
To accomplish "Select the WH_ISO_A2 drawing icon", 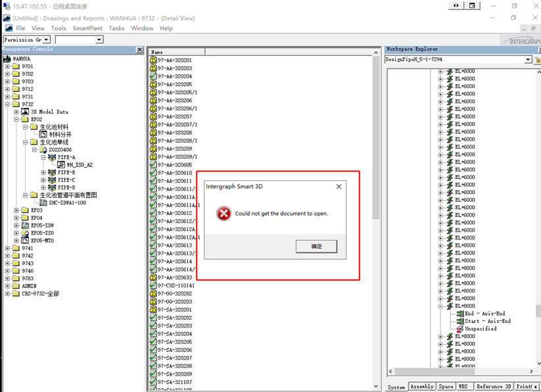I will [60, 164].
